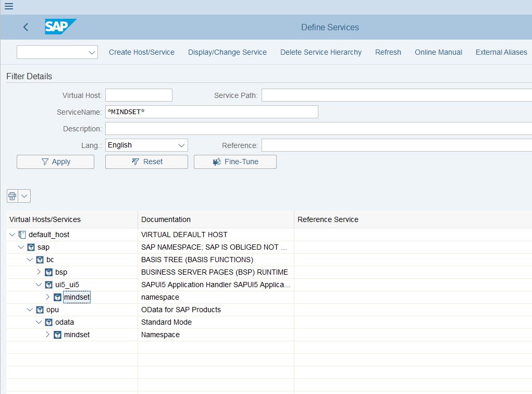Click the bsp service node icon
The width and height of the screenshot is (532, 394).
click(x=49, y=272)
